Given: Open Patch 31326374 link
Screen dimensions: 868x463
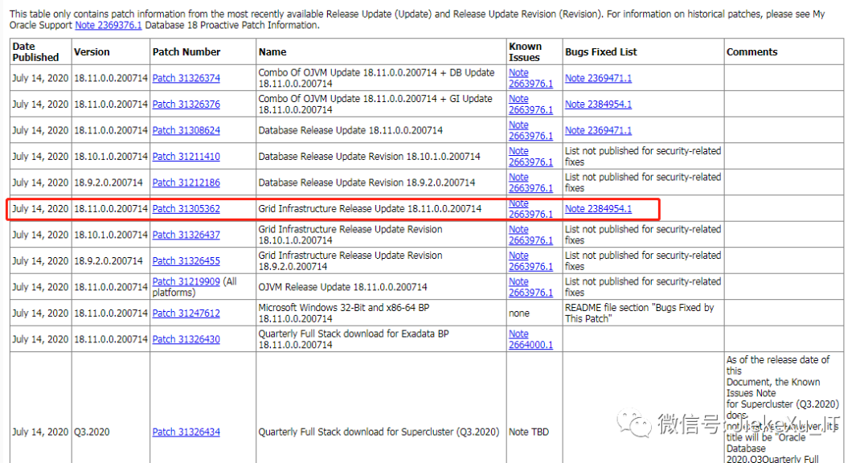Looking at the screenshot, I should (186, 78).
